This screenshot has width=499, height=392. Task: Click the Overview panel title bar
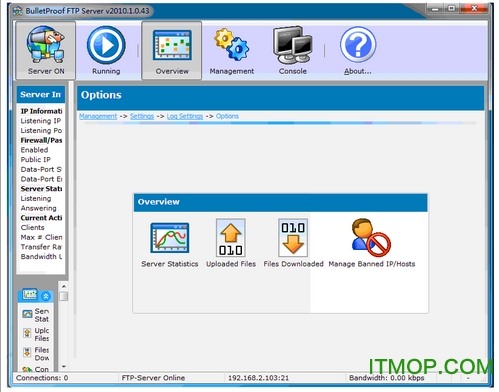click(x=280, y=202)
